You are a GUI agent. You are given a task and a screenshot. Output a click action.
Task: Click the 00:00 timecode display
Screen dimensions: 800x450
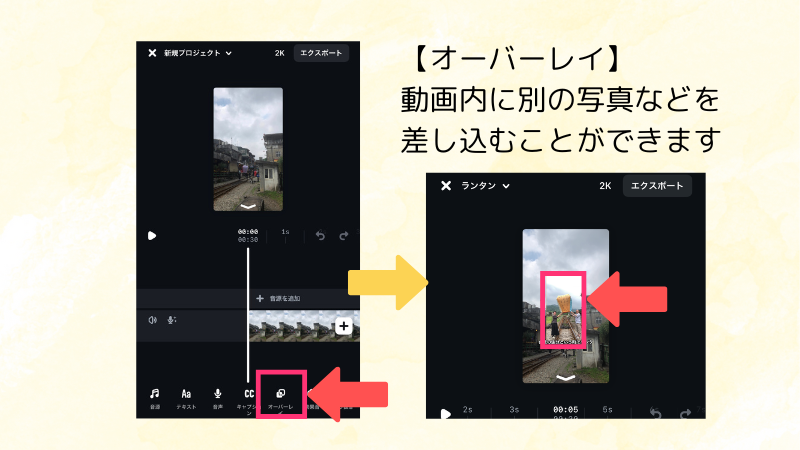(248, 232)
